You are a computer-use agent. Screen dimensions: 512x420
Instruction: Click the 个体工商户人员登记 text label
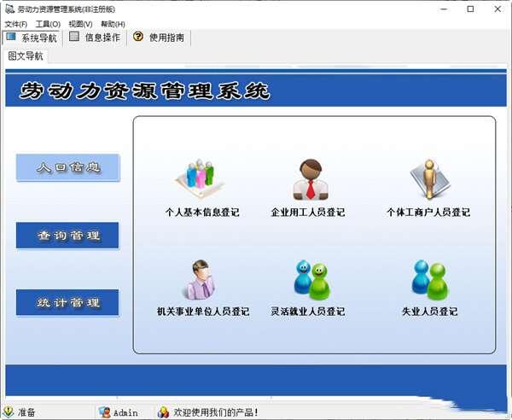(x=428, y=212)
